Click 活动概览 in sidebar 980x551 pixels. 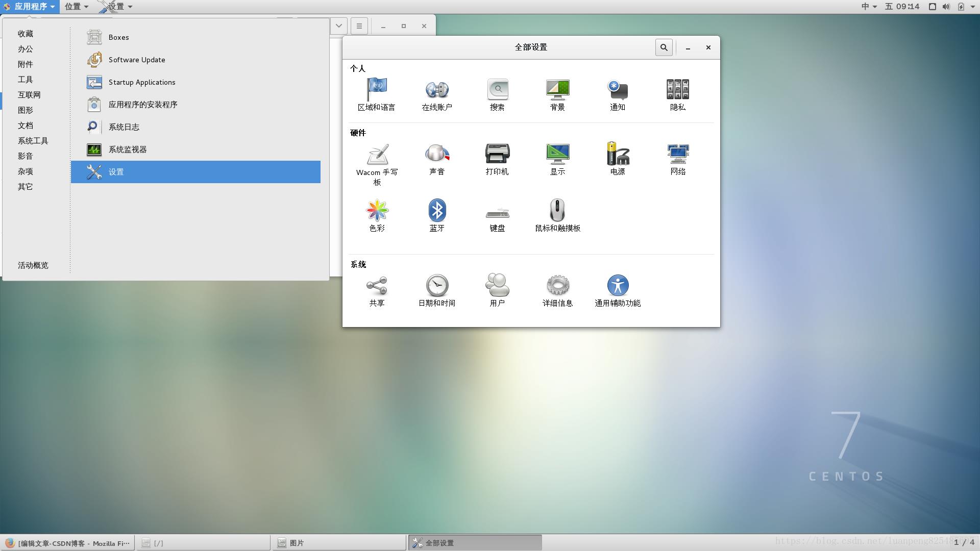click(x=33, y=265)
